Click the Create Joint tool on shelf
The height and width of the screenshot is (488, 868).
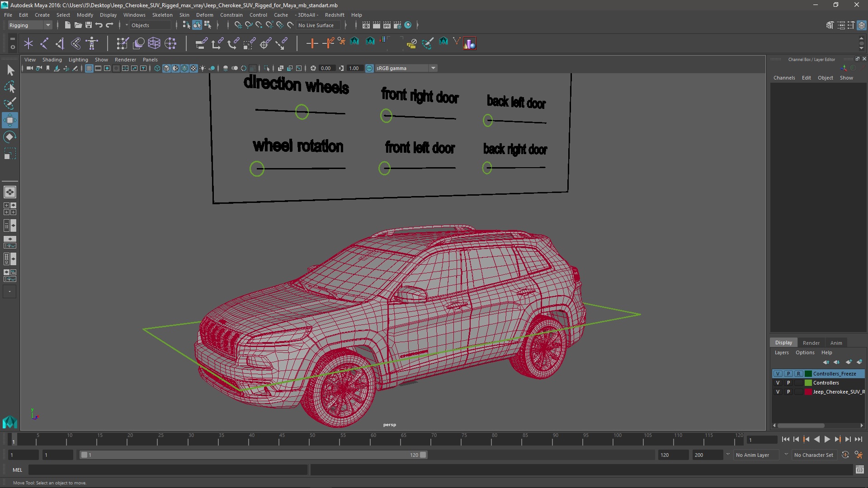44,43
